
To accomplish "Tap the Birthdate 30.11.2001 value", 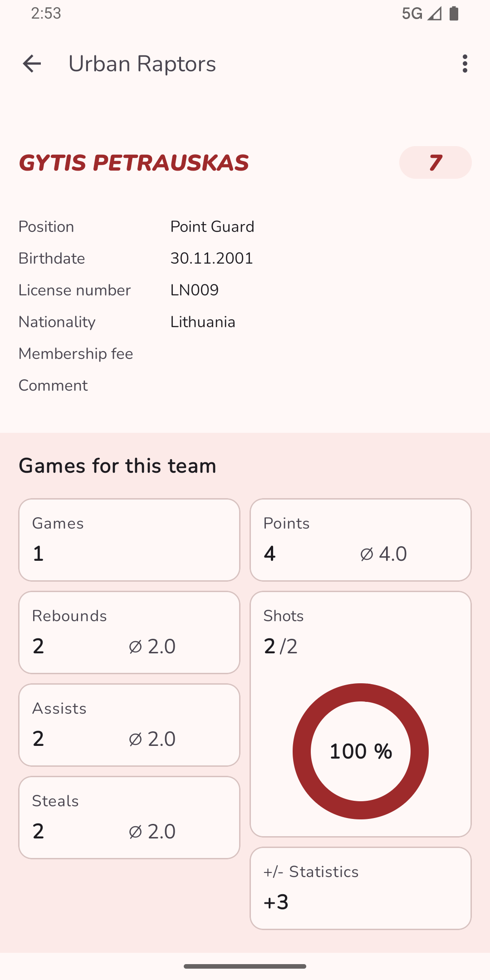I will coord(211,259).
